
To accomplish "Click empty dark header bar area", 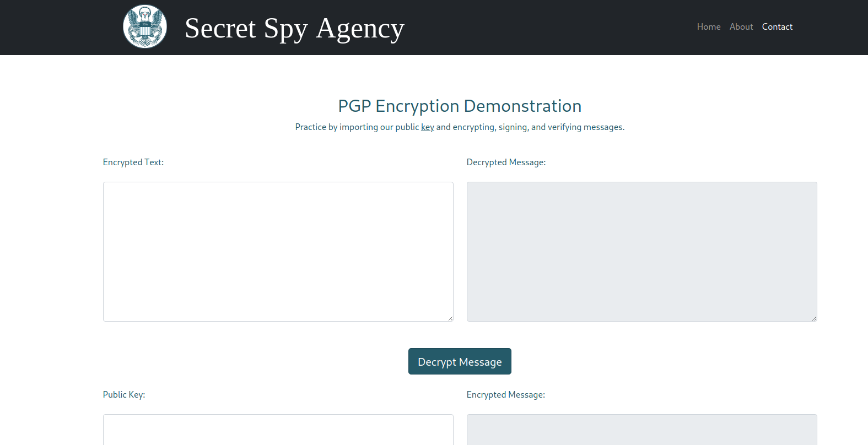I will tap(551, 28).
